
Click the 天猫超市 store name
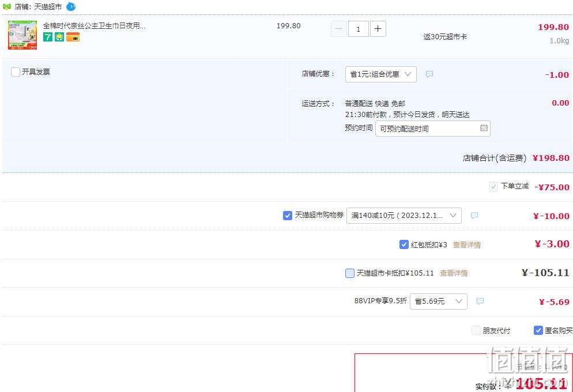click(48, 6)
